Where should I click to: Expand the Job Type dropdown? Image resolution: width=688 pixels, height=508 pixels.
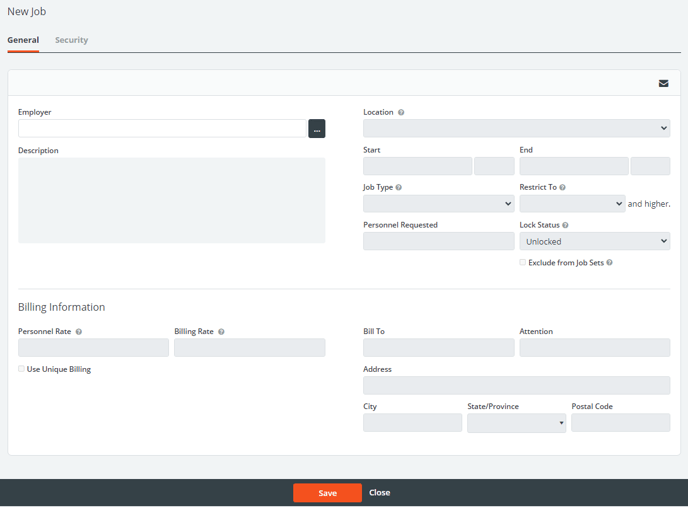pyautogui.click(x=438, y=204)
